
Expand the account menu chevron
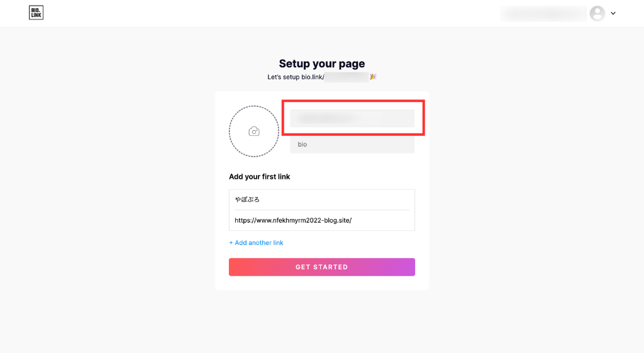click(x=613, y=14)
